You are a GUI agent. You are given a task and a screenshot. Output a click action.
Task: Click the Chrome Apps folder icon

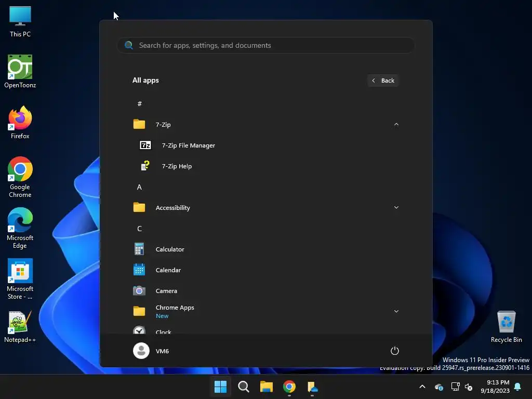(x=139, y=311)
